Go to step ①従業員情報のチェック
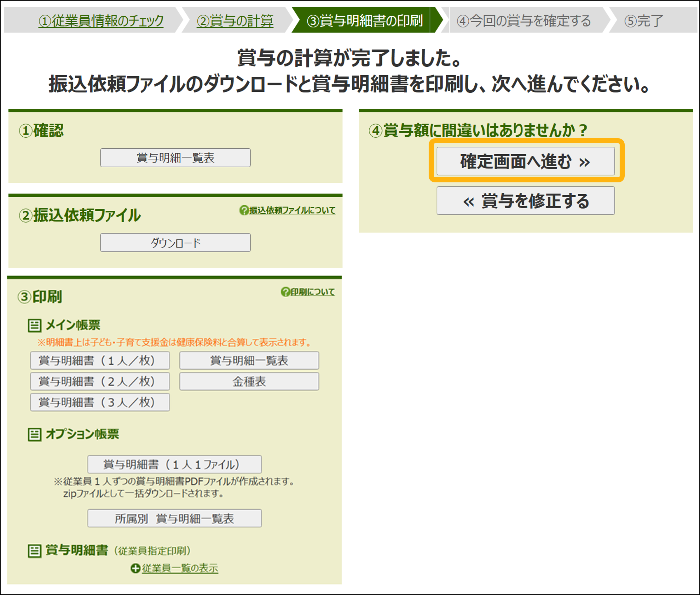700x595 pixels. click(101, 21)
